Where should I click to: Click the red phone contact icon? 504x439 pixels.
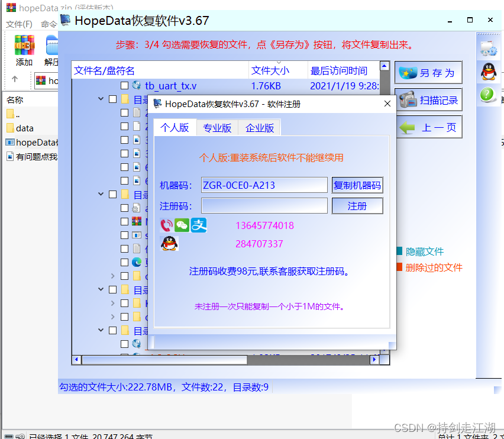[166, 225]
